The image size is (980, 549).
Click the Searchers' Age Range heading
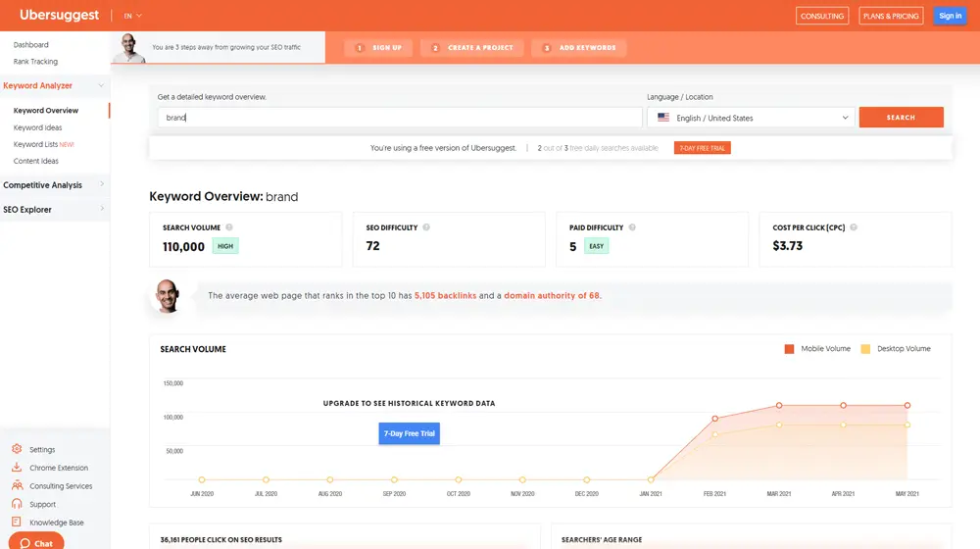coord(602,539)
